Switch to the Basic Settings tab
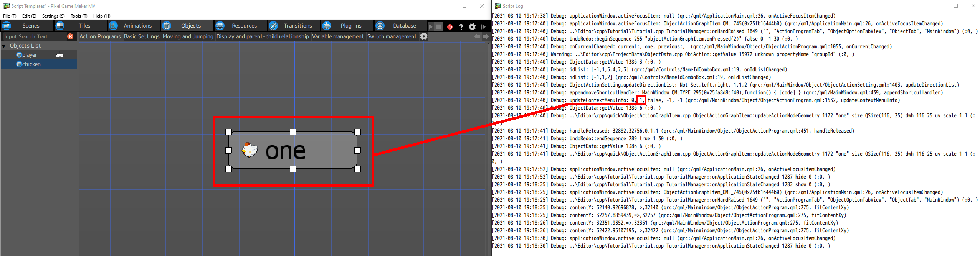 (x=142, y=36)
